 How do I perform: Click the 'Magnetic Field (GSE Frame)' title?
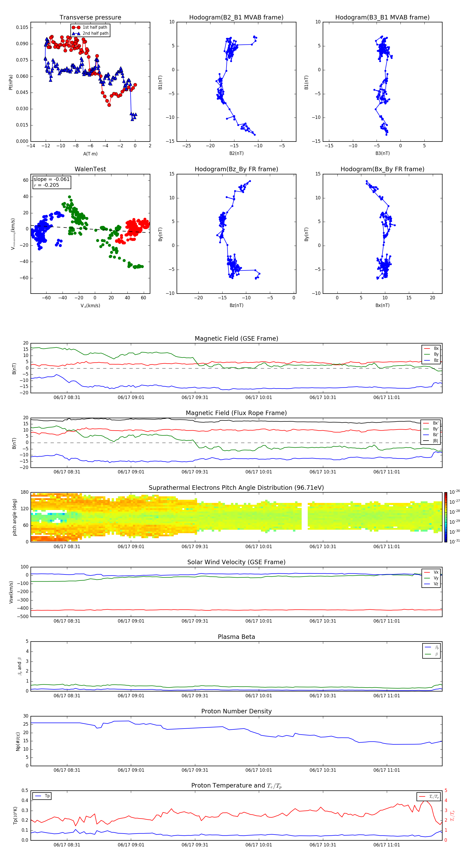pyautogui.click(x=236, y=338)
